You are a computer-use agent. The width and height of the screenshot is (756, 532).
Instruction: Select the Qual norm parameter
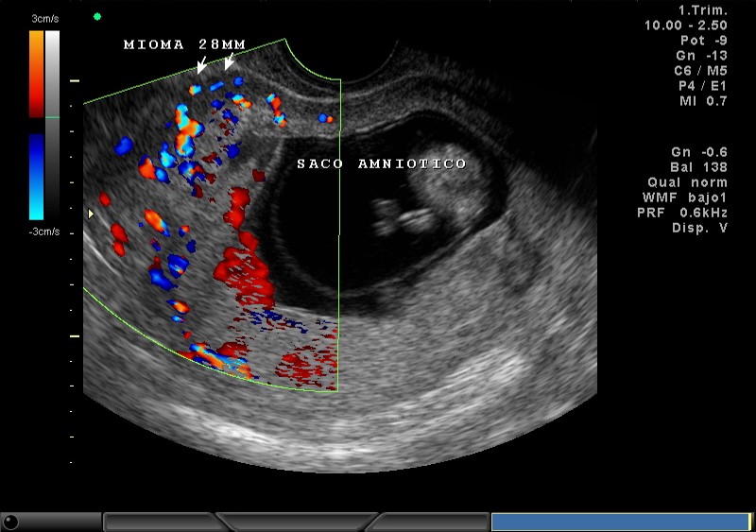(x=687, y=182)
